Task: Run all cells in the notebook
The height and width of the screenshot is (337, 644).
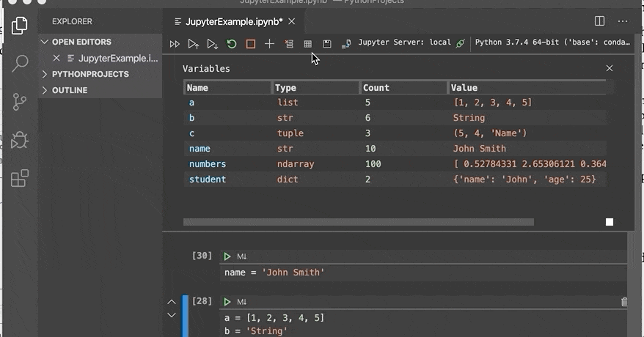Action: (x=175, y=44)
